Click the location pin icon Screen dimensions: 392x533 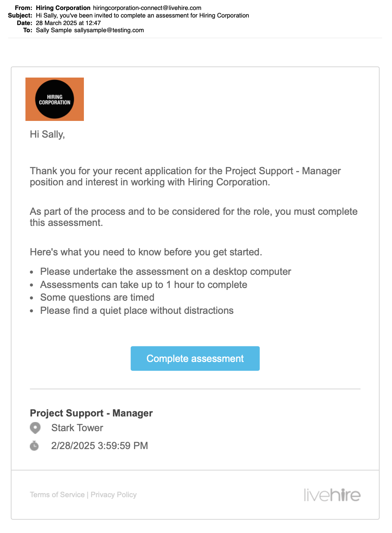[35, 428]
